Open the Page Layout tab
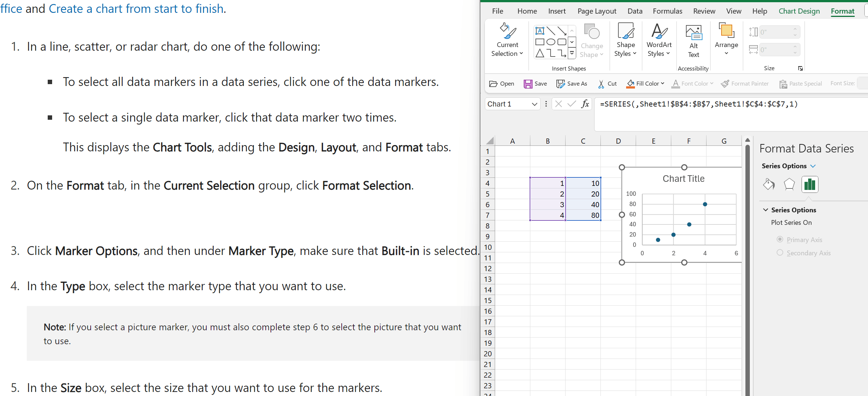Viewport: 868px width, 396px height. (597, 11)
